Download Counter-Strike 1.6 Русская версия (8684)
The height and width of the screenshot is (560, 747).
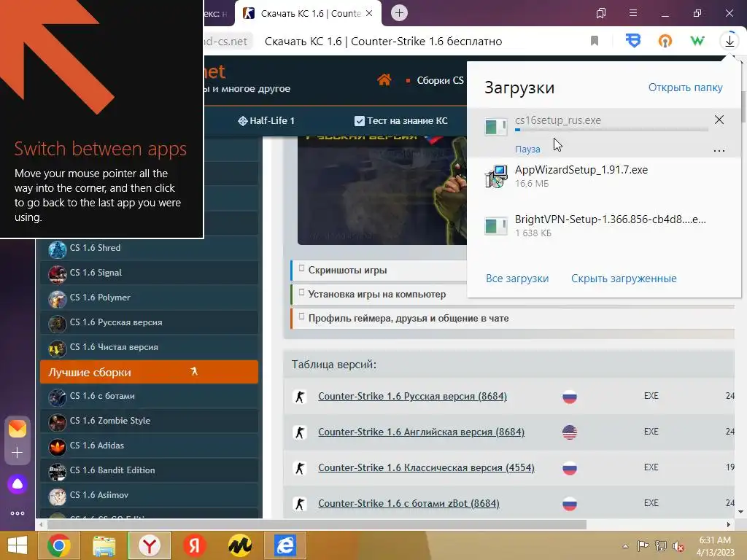[x=413, y=396]
